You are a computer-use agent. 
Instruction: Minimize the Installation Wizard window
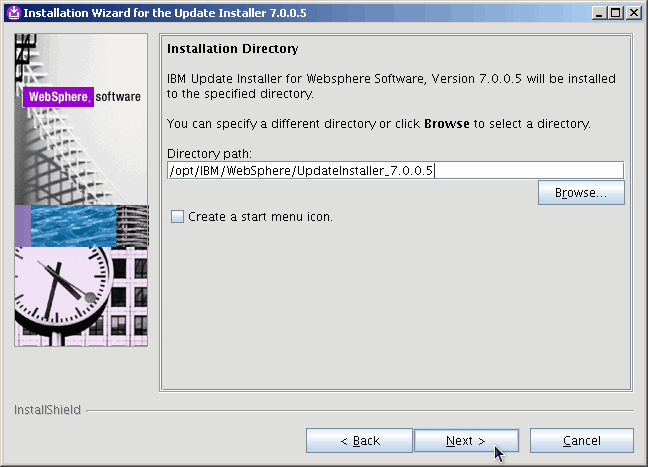pos(599,12)
